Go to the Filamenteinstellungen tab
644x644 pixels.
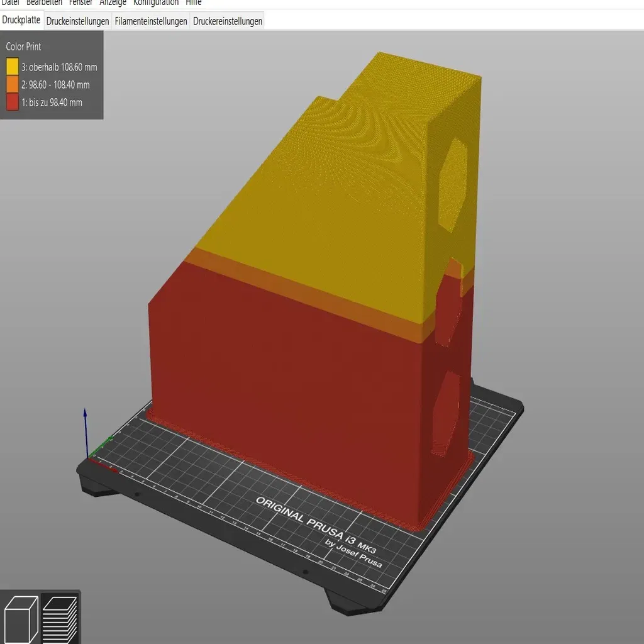(x=151, y=21)
